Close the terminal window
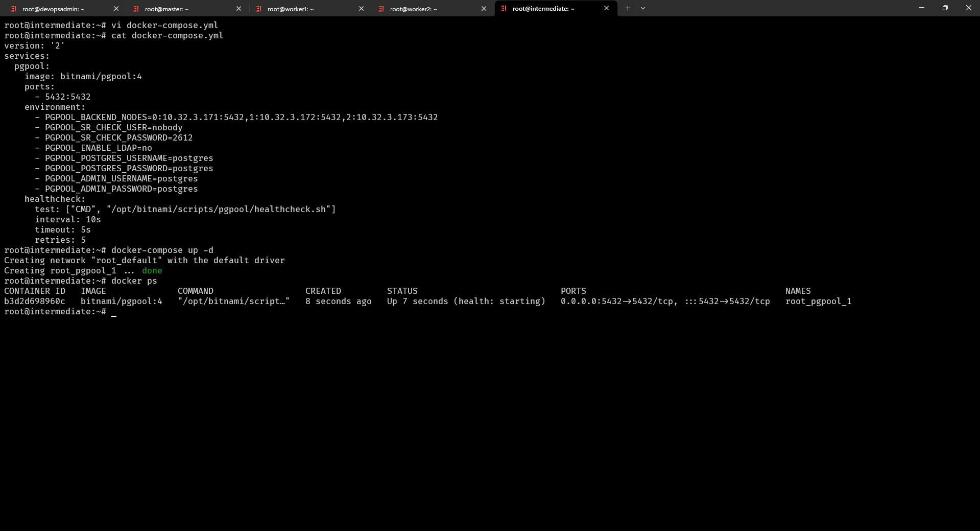This screenshot has height=531, width=980. [968, 8]
